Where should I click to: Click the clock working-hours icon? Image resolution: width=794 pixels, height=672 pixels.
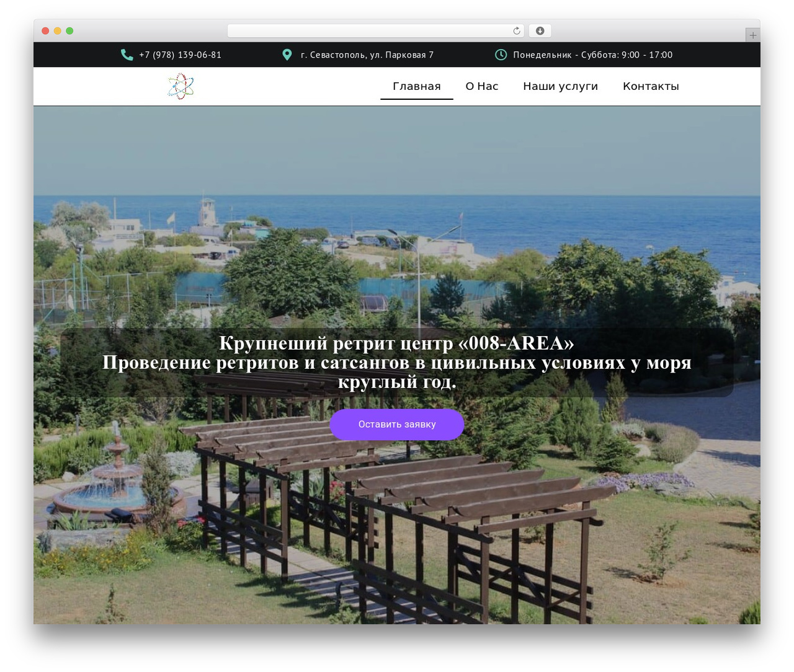point(501,55)
